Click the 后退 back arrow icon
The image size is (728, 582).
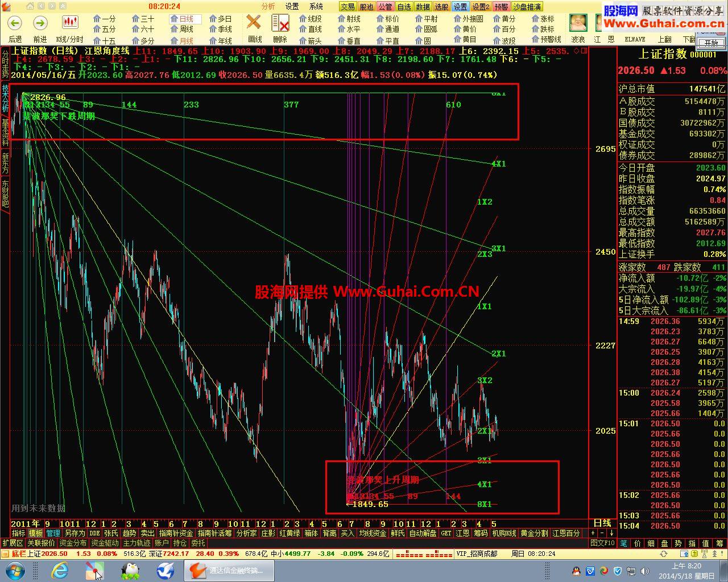point(15,23)
